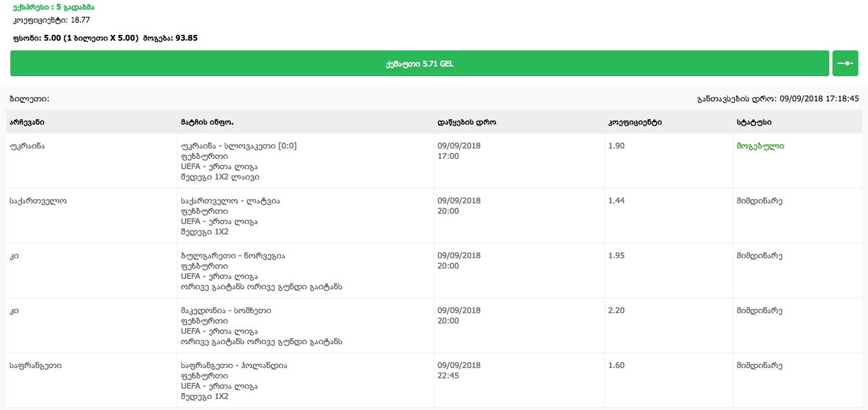Click the საფრანგეთი selection in the last row
Viewport: 868px width, 410px height.
[36, 365]
